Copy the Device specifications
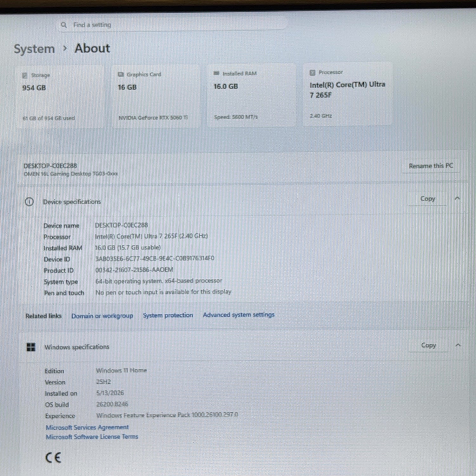 pos(427,199)
